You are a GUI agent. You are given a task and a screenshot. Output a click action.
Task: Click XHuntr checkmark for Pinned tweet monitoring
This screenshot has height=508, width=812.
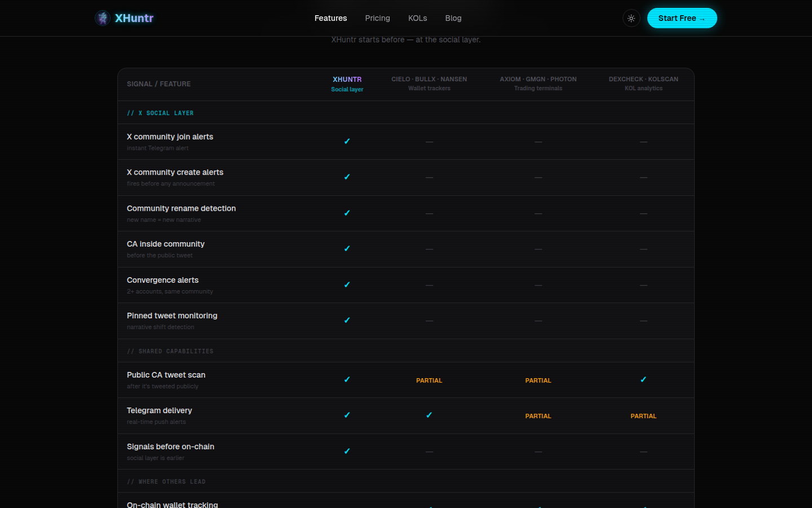(x=347, y=320)
